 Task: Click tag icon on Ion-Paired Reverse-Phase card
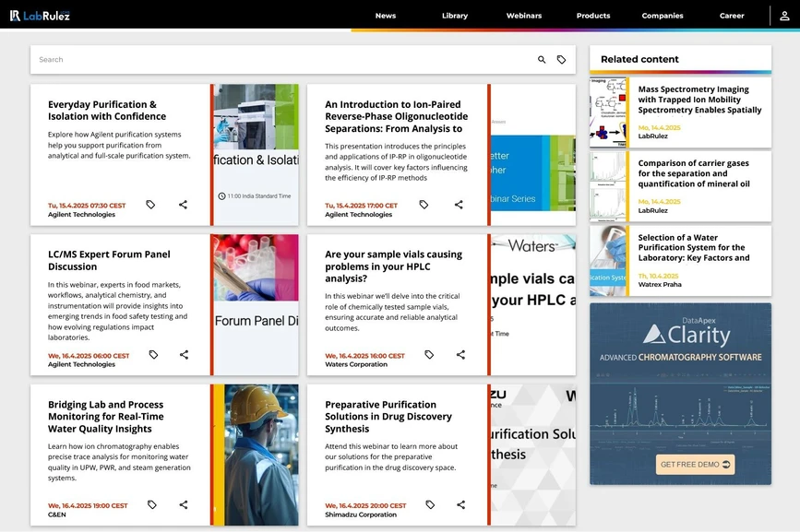tap(424, 205)
